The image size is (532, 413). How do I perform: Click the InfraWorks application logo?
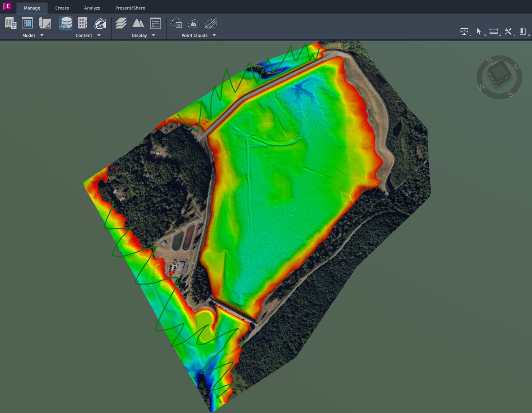click(x=7, y=7)
